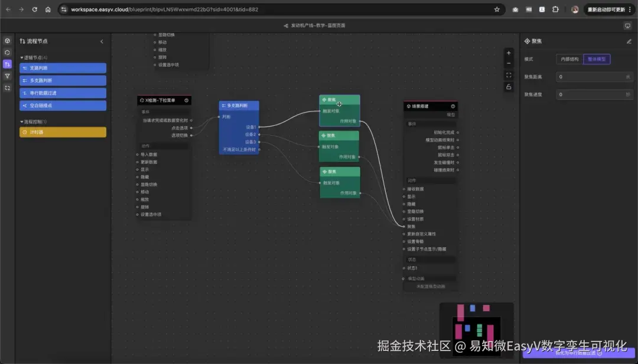Add a 空白链接点 node

pos(63,106)
